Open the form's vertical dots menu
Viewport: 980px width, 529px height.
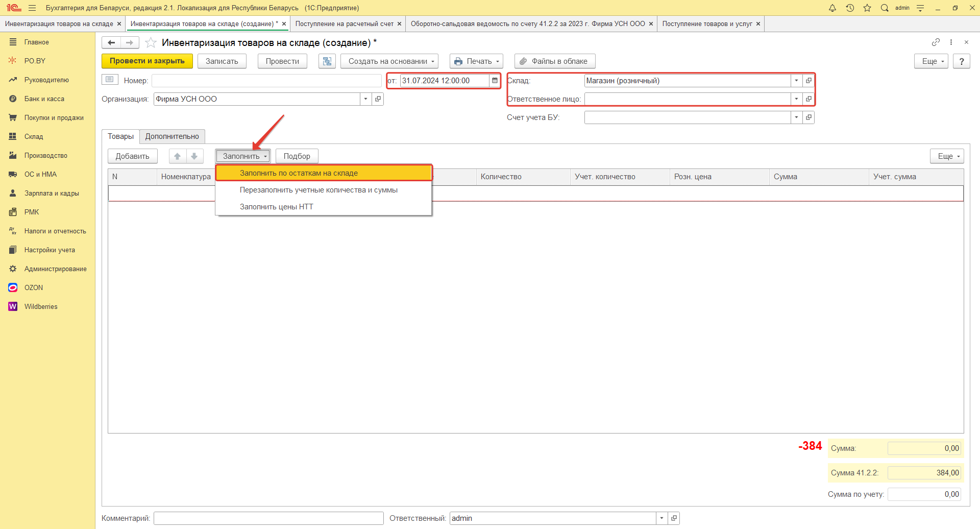click(951, 42)
